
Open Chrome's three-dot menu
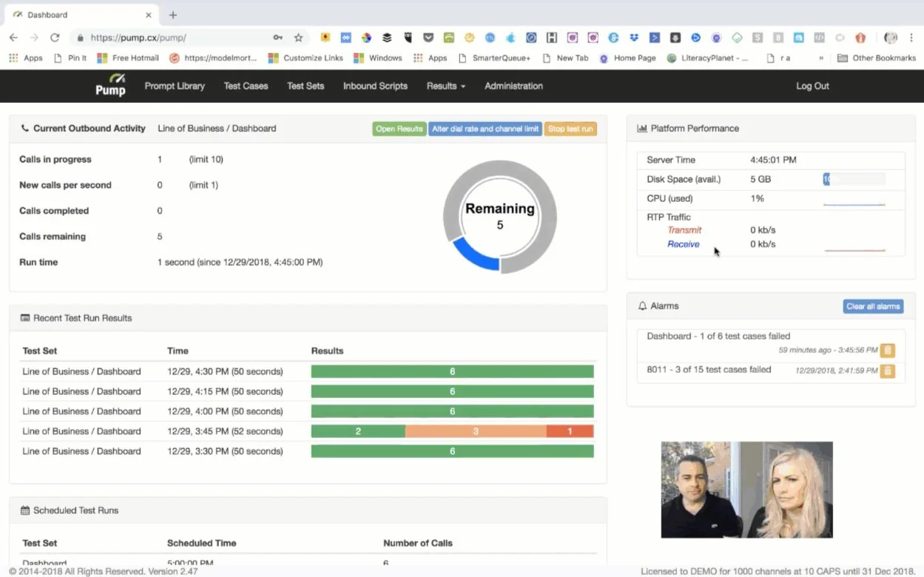pyautogui.click(x=912, y=36)
